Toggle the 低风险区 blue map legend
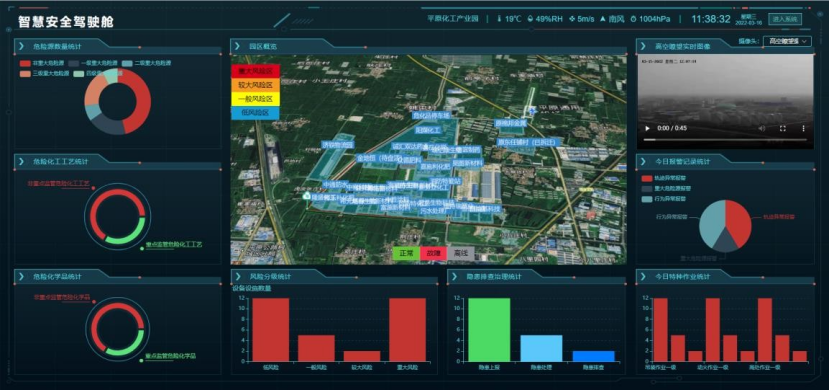The width and height of the screenshot is (830, 390). (255, 113)
